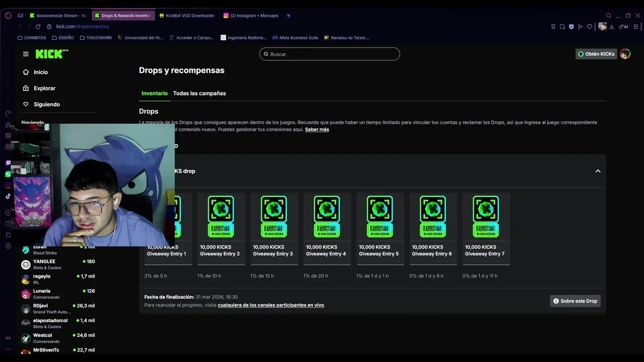Open the sidebar settings gear
The width and height of the screenshot is (644, 362).
8,246
